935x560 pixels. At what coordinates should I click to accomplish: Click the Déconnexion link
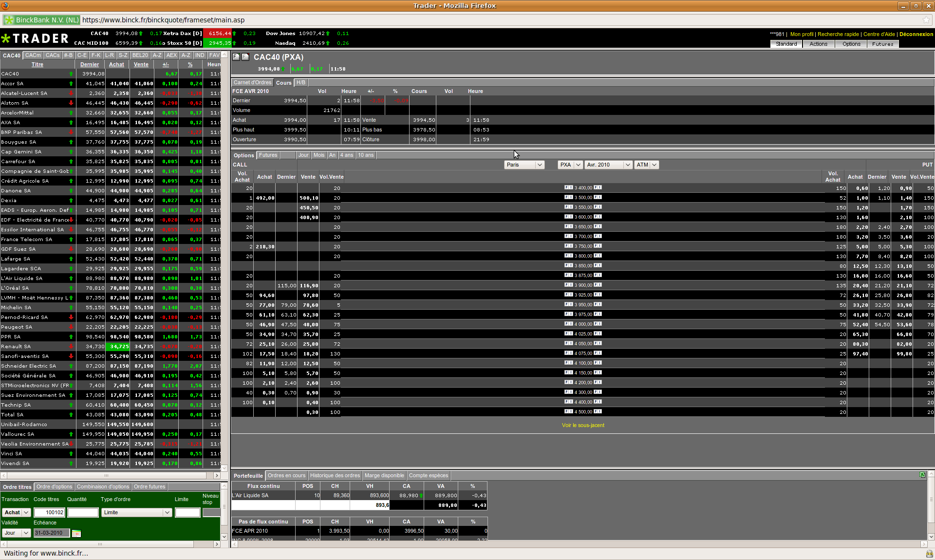(x=916, y=34)
